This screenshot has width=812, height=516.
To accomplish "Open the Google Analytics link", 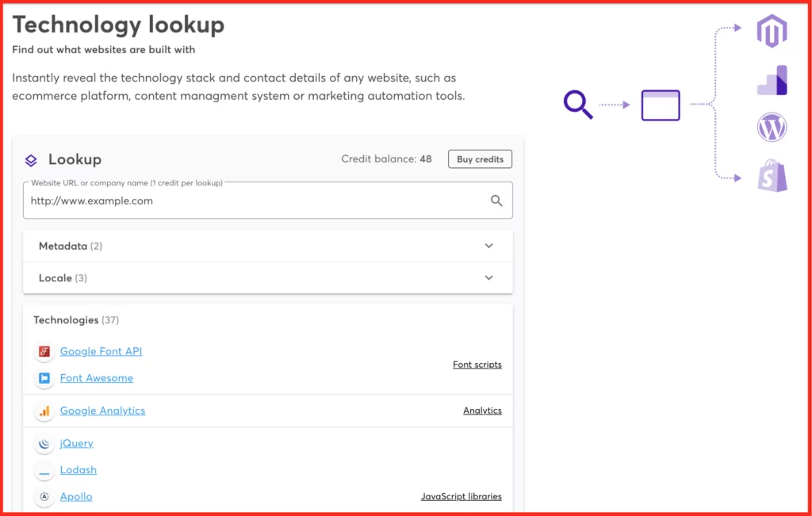I will pyautogui.click(x=102, y=411).
